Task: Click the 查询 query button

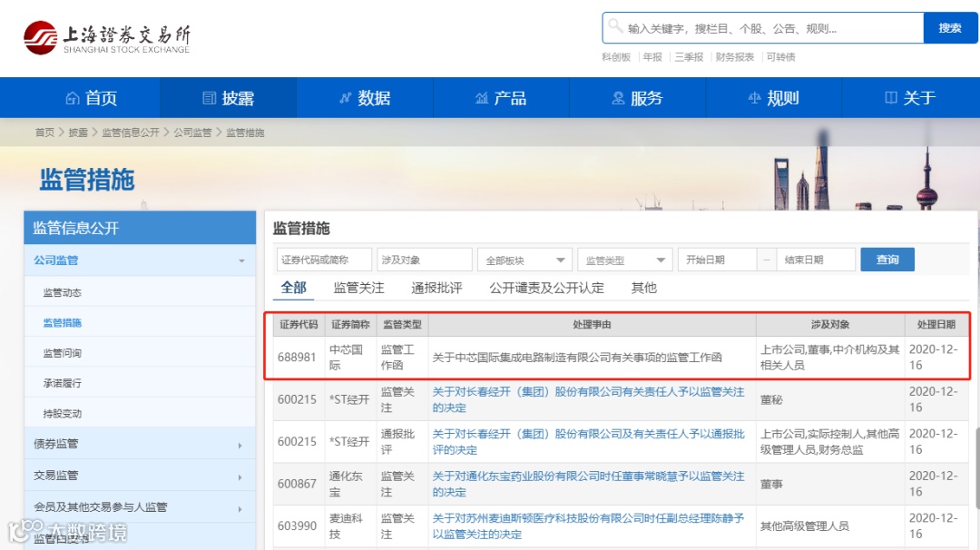Action: (887, 260)
